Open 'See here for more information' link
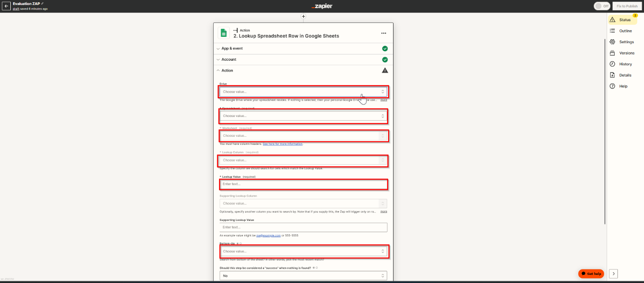Screen dimensions: 644x283 pyautogui.click(x=283, y=144)
